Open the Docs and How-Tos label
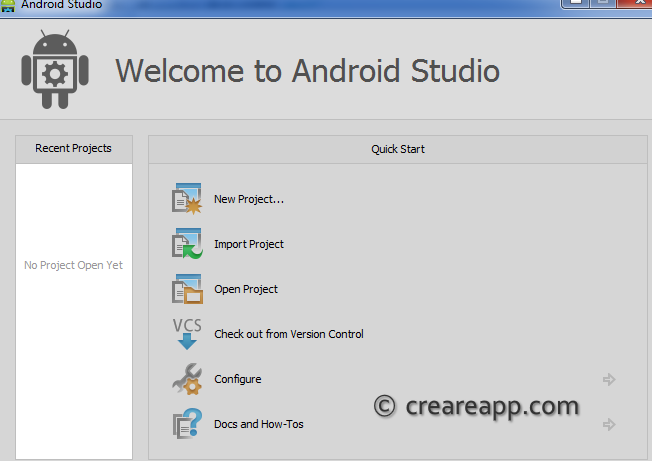 click(259, 424)
